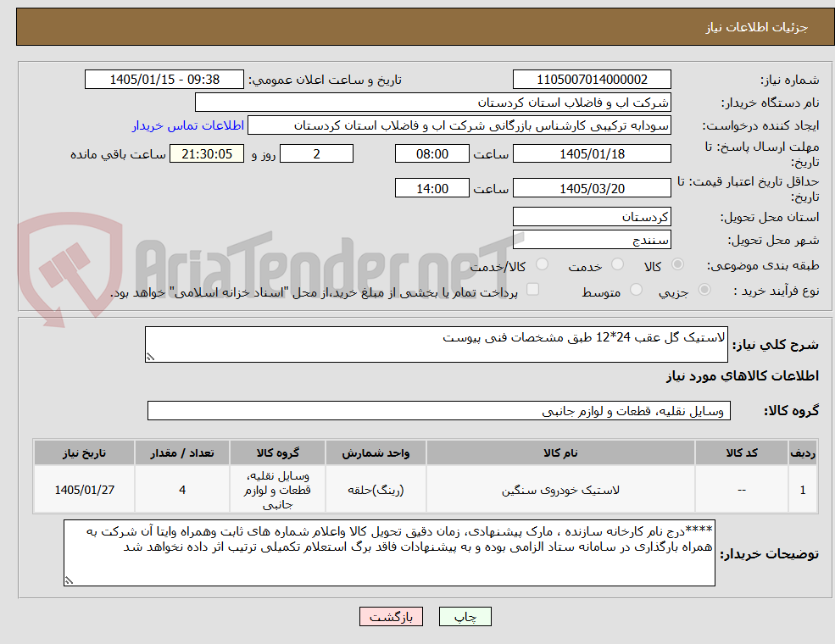
Task: Click the تعداد / مقدار column header
Action: (182, 453)
